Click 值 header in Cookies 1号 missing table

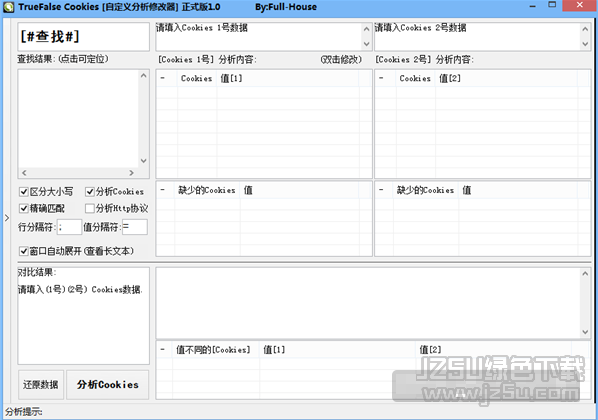tap(299, 190)
